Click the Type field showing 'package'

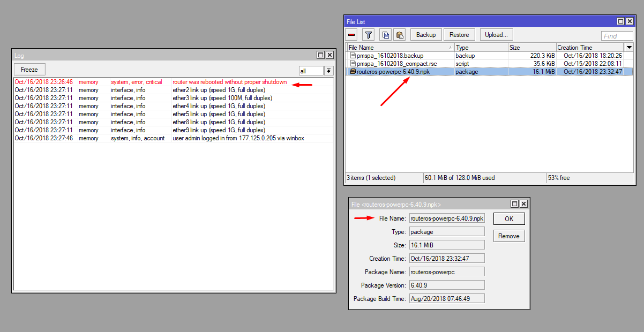[447, 232]
